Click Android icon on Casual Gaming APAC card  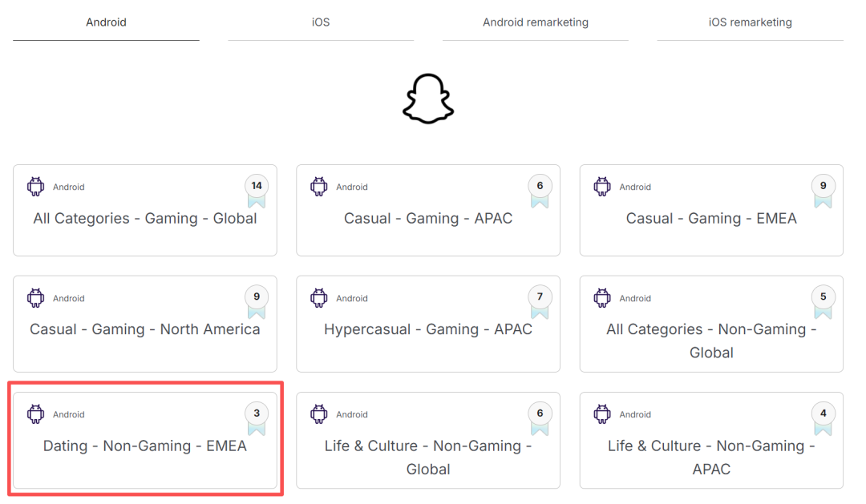[318, 187]
